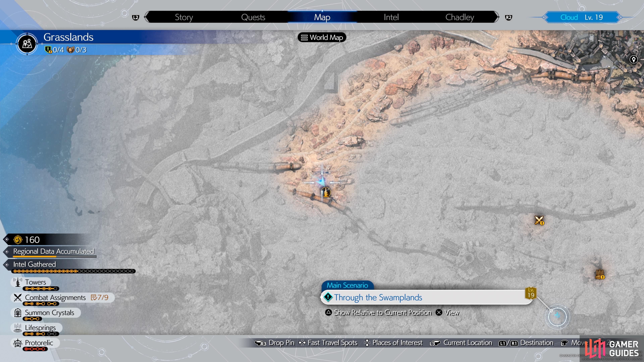The image size is (644, 362).
Task: Click the d-pad icon before Places of Interest
Action: pyautogui.click(x=367, y=343)
